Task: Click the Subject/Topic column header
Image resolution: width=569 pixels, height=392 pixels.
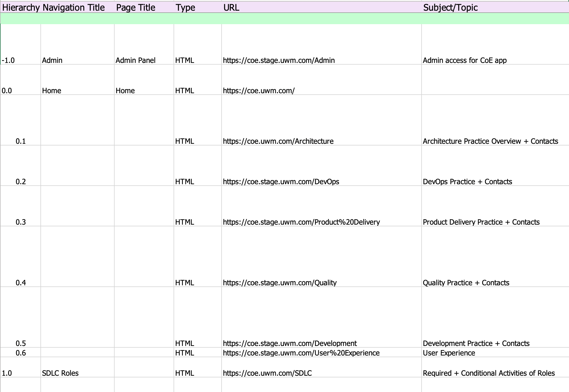Action: point(450,8)
